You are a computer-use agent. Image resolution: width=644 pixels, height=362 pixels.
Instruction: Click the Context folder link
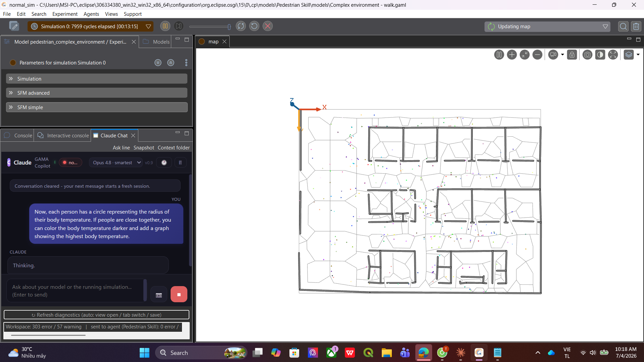tap(174, 147)
